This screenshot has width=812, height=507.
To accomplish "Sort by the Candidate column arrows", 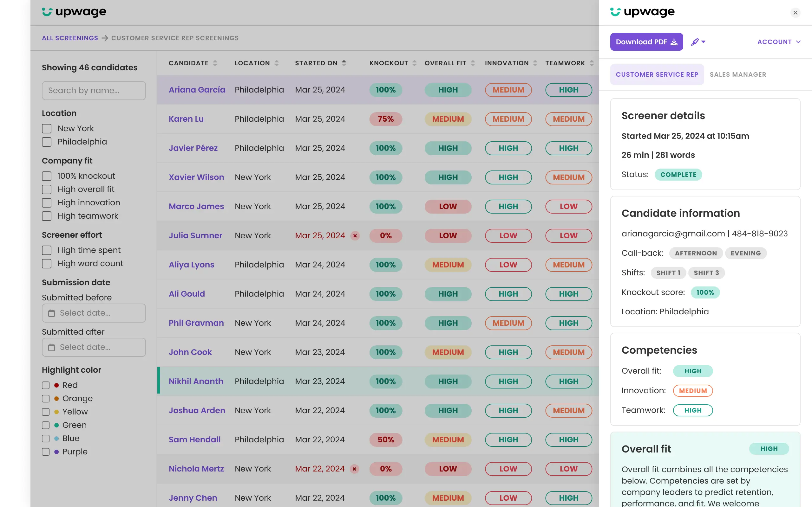I will [215, 63].
